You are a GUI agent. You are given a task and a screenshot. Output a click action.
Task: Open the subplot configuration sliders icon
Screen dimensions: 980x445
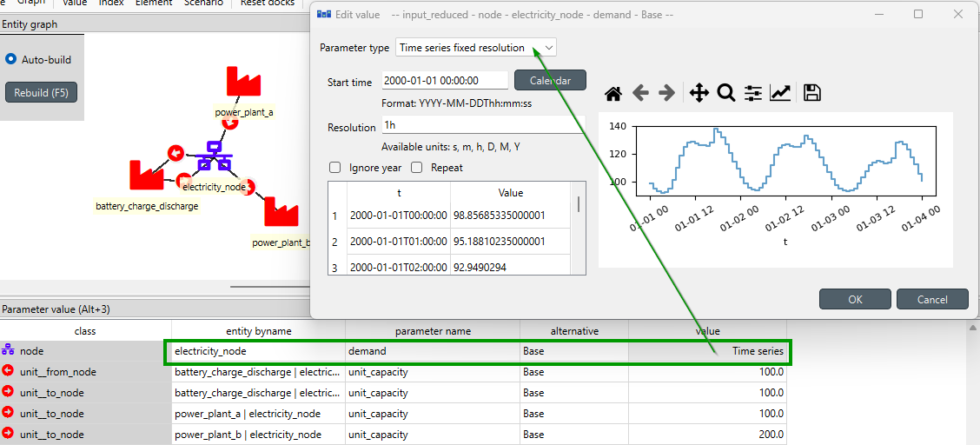pos(753,93)
